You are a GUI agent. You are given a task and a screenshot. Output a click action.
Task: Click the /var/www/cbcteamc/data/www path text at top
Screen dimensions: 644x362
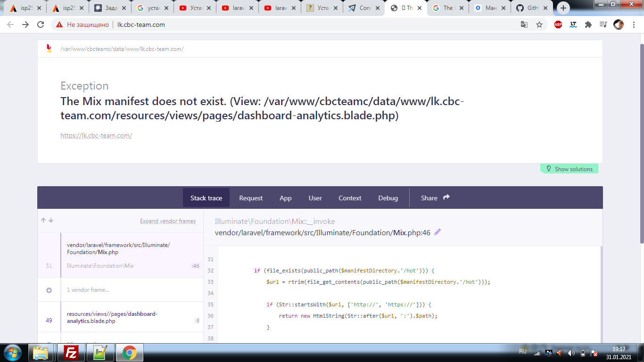[122, 49]
